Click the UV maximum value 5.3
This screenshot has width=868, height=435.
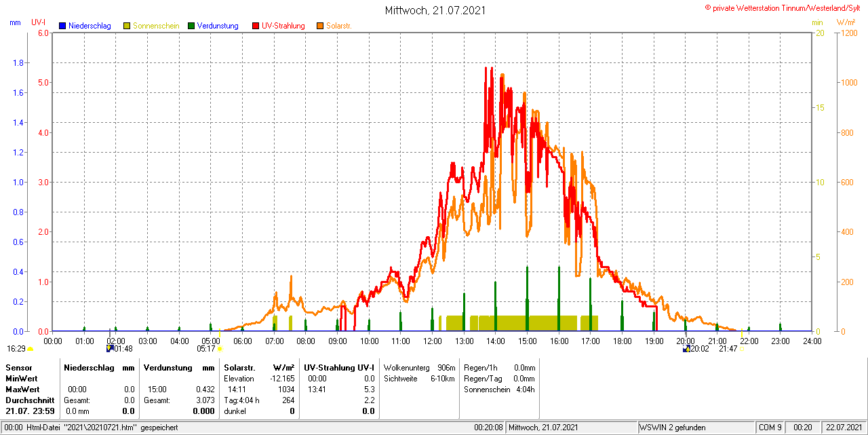pyautogui.click(x=370, y=389)
